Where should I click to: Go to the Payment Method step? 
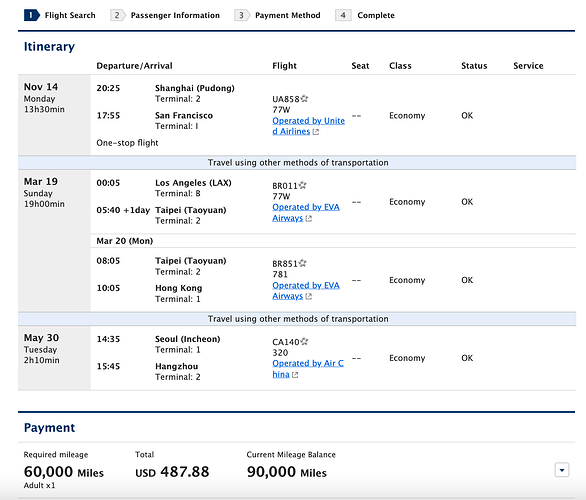click(288, 15)
